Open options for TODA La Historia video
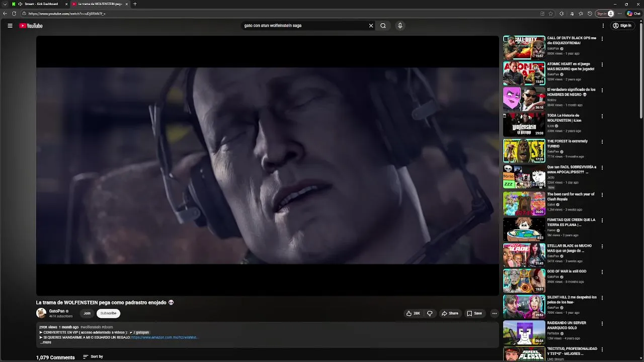644x362 pixels. [602, 116]
